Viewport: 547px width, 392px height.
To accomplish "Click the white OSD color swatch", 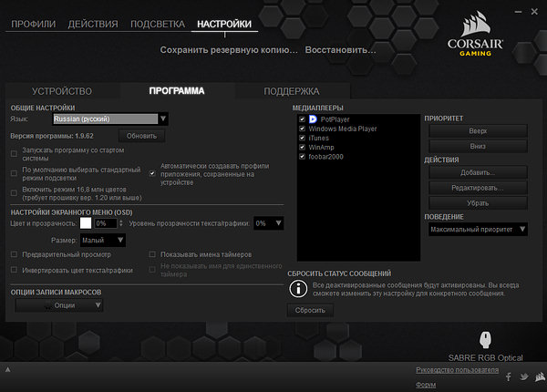I will tap(86, 222).
